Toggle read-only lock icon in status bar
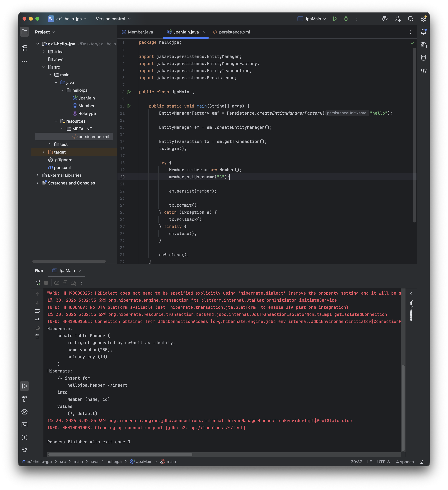This screenshot has height=490, width=448. (x=422, y=462)
